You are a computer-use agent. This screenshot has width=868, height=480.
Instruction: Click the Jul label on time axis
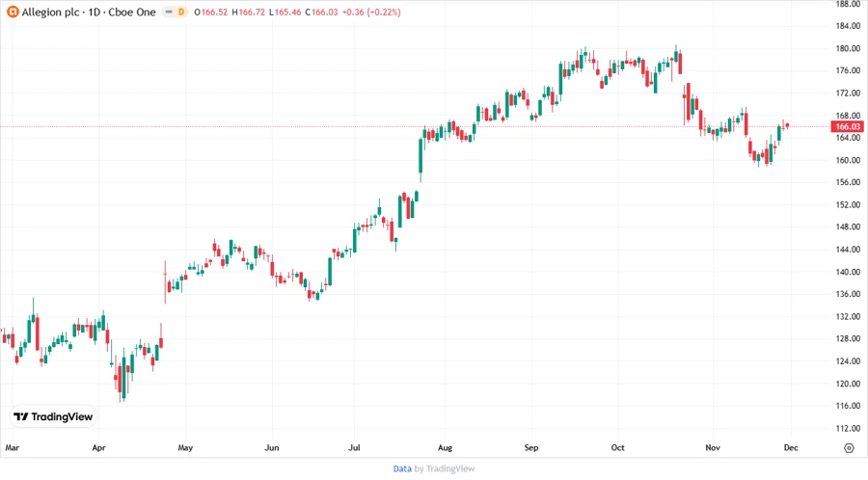354,447
